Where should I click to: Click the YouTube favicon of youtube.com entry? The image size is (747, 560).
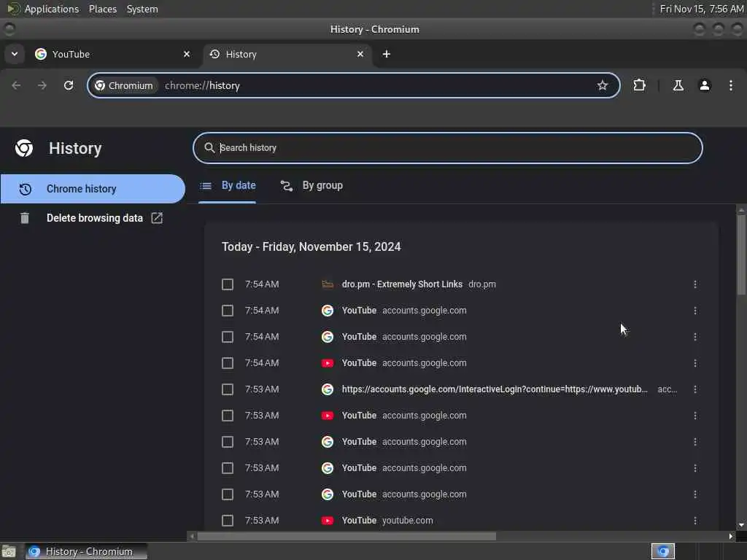pos(328,521)
